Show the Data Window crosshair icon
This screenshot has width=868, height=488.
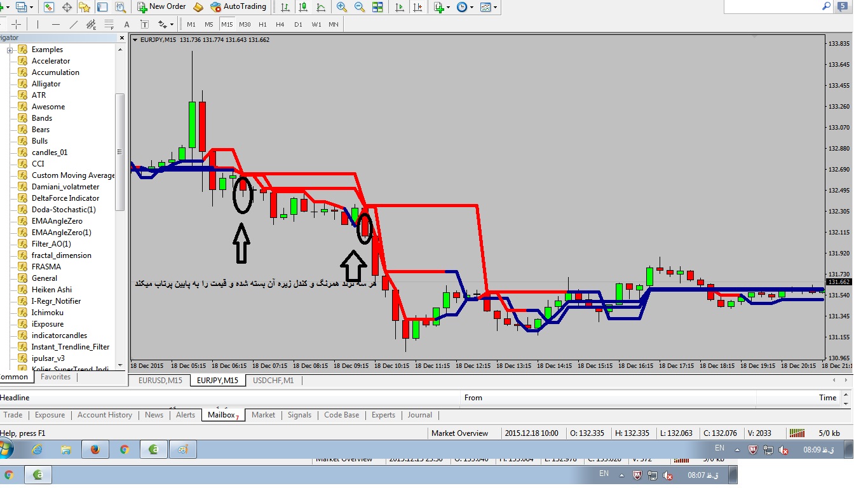tap(67, 7)
